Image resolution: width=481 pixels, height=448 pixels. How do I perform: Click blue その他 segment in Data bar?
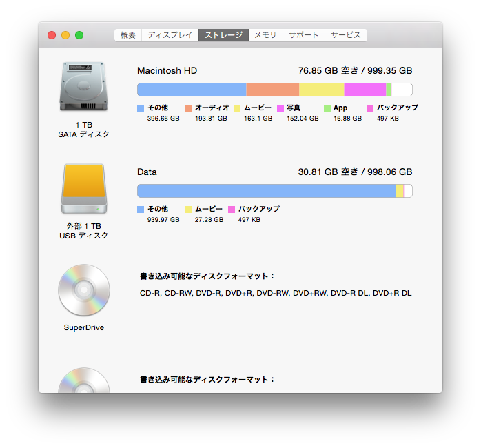click(x=266, y=191)
